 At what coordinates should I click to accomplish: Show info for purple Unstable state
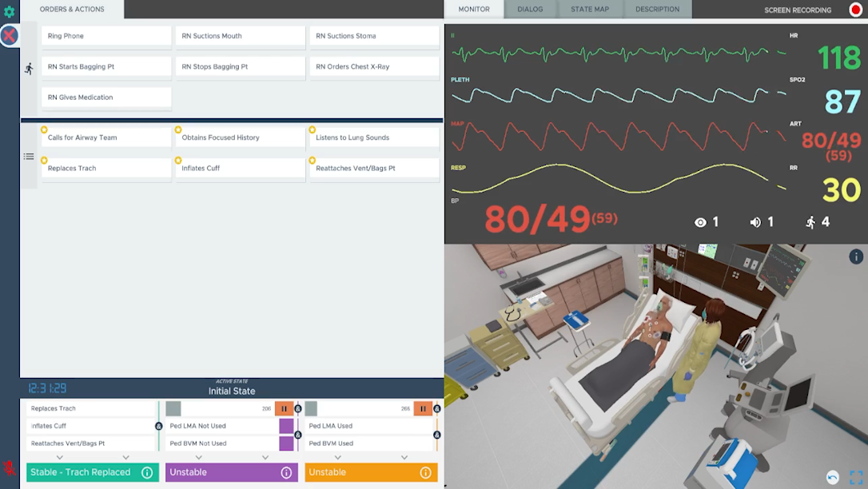click(x=286, y=472)
